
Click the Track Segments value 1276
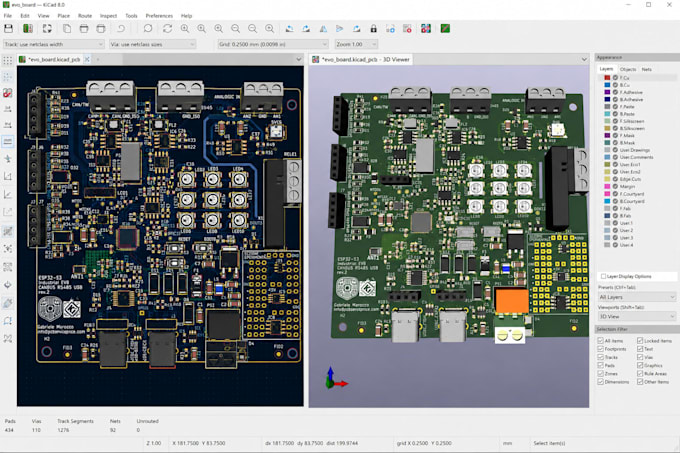(63, 430)
